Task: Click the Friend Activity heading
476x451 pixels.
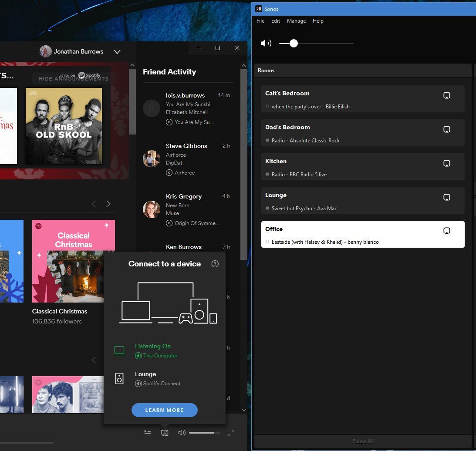Action: 169,72
